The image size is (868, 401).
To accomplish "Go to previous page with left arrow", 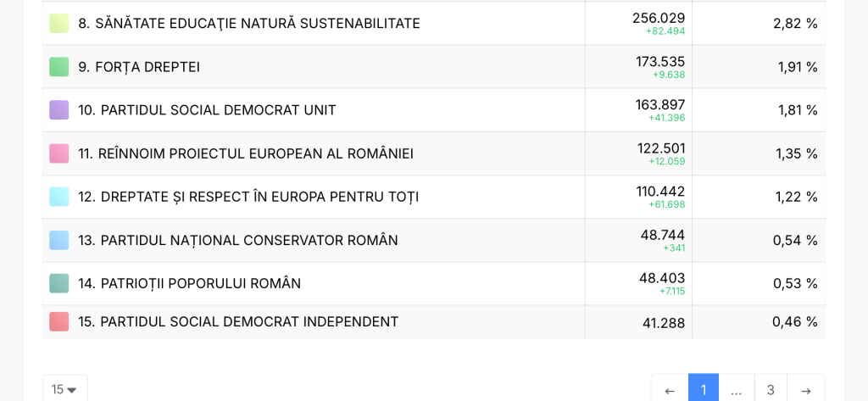I will 670,390.
